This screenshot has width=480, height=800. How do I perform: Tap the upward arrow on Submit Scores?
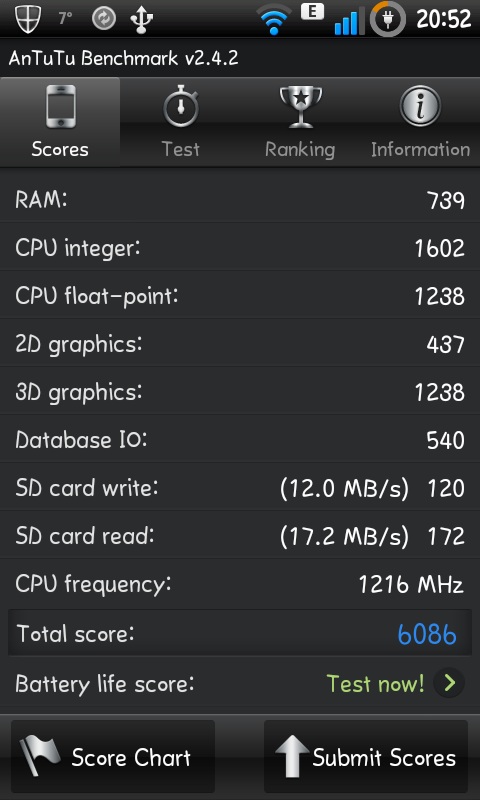(x=292, y=757)
